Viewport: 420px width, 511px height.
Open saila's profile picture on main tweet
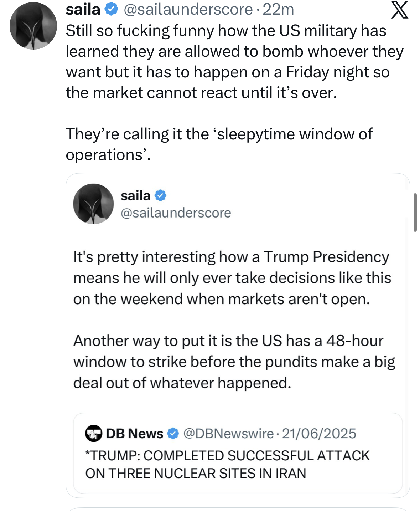33,26
